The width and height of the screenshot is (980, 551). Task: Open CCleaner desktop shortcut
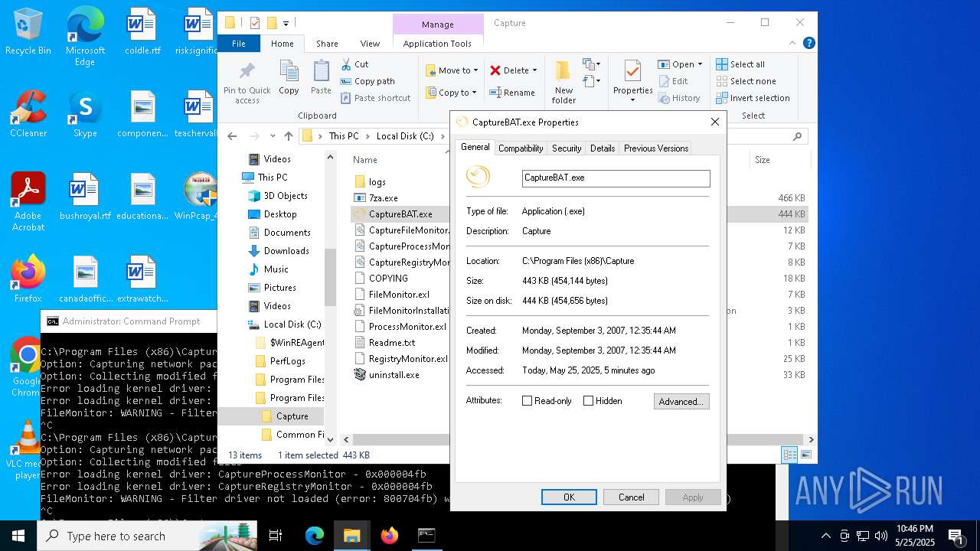click(28, 114)
